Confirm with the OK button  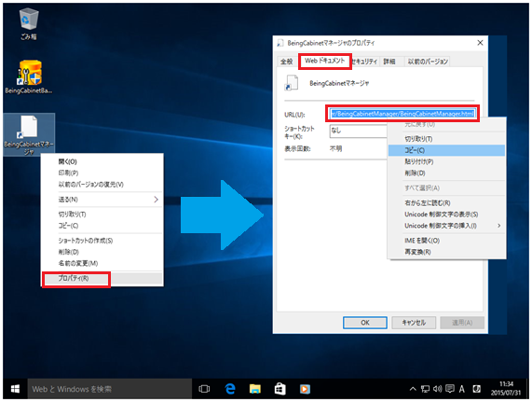click(364, 323)
